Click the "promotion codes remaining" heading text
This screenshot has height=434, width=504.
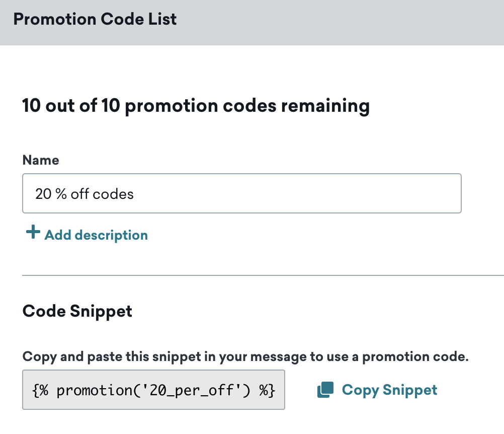tap(247, 106)
